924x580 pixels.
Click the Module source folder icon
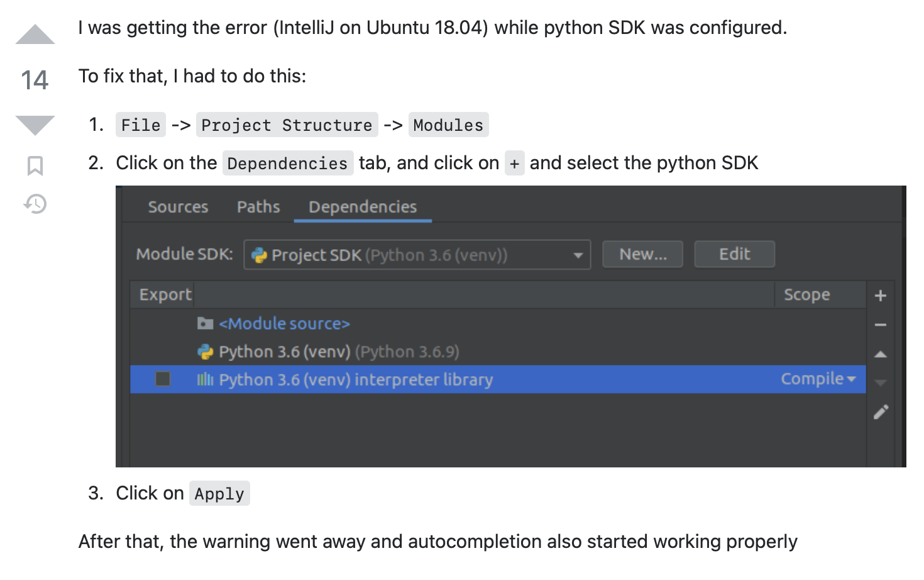205,323
